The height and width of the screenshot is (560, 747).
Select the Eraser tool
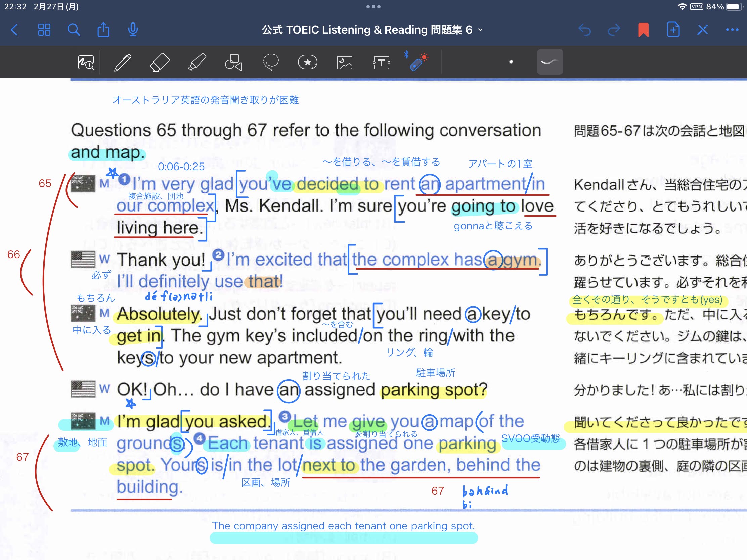tap(160, 62)
